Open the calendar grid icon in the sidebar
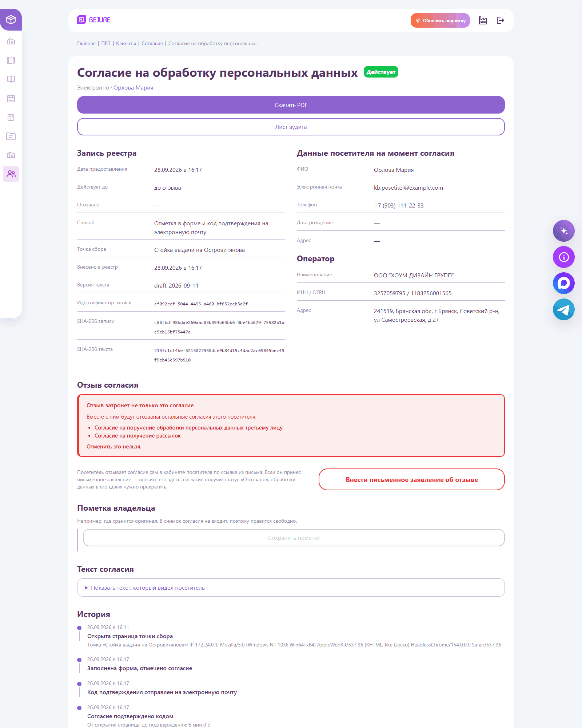Image resolution: width=582 pixels, height=728 pixels. tap(11, 98)
